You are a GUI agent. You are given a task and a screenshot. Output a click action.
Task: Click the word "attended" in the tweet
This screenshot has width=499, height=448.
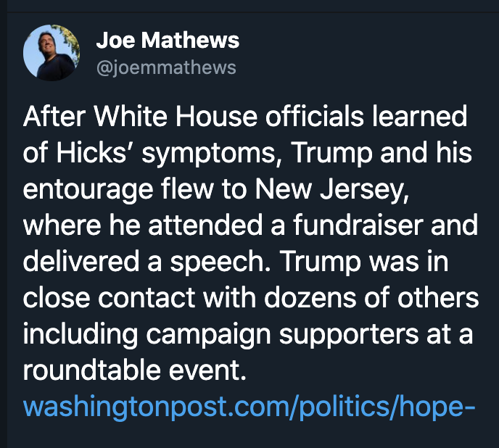pos(205,225)
